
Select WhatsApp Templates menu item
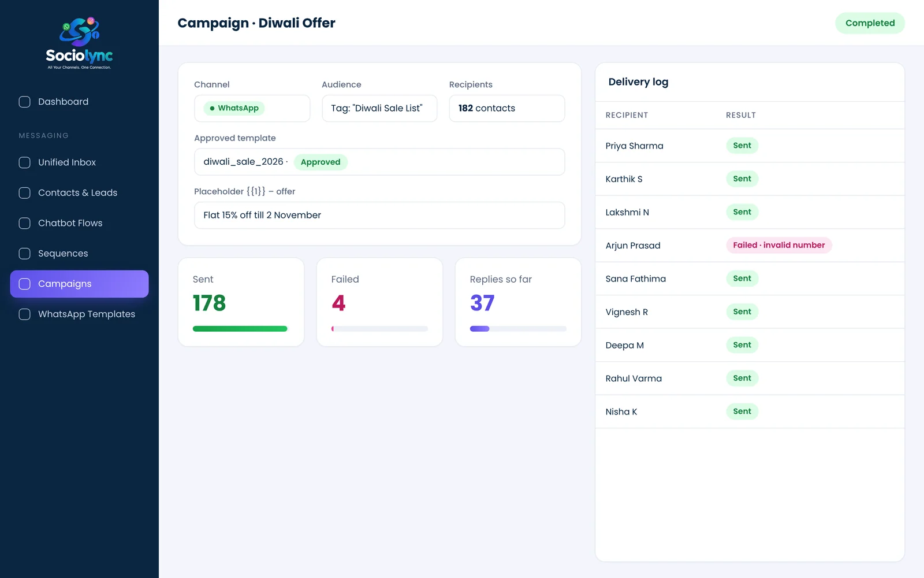[79, 314]
